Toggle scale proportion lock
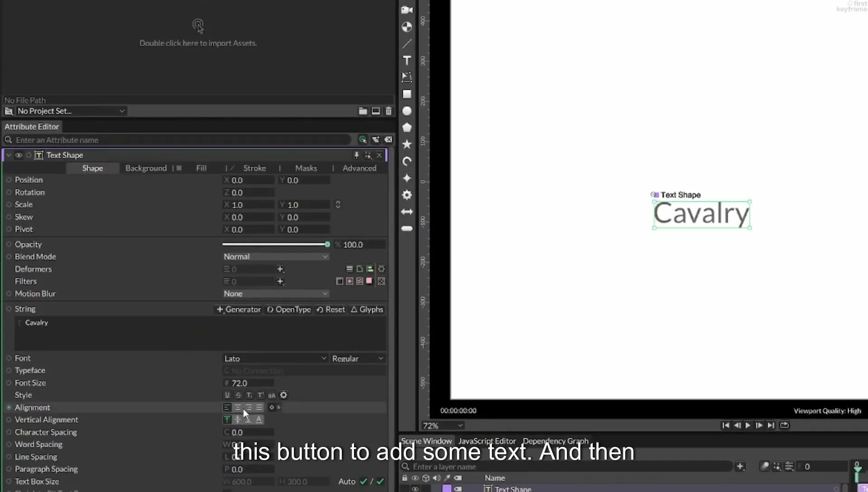Image resolution: width=868 pixels, height=492 pixels. pyautogui.click(x=338, y=204)
